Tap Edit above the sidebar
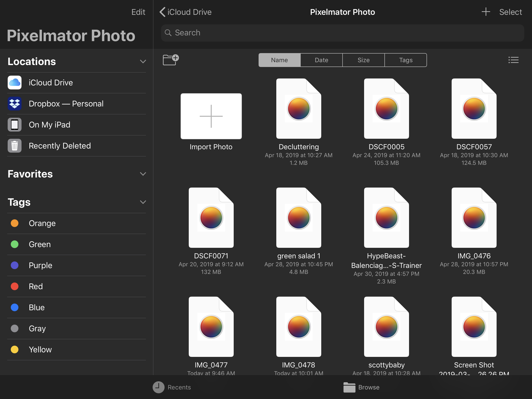This screenshot has height=399, width=532. (x=138, y=12)
